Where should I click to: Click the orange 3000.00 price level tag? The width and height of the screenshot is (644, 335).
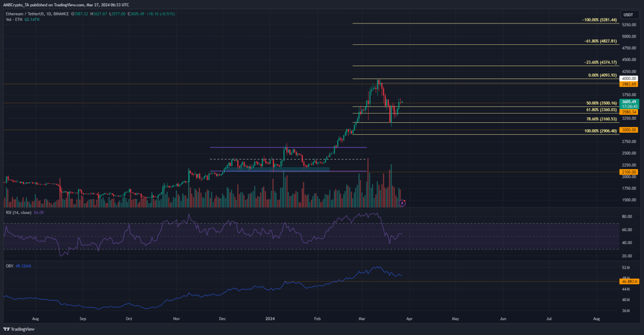coord(628,130)
